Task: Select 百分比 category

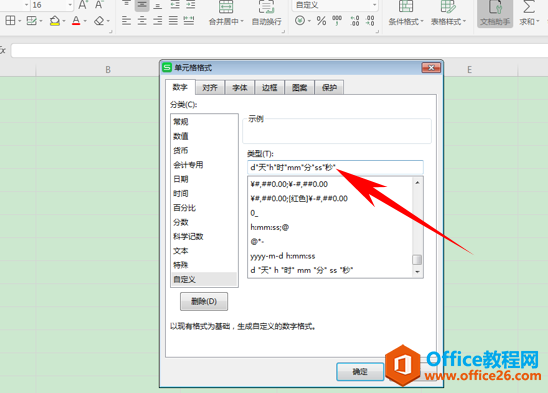Action: click(204, 208)
